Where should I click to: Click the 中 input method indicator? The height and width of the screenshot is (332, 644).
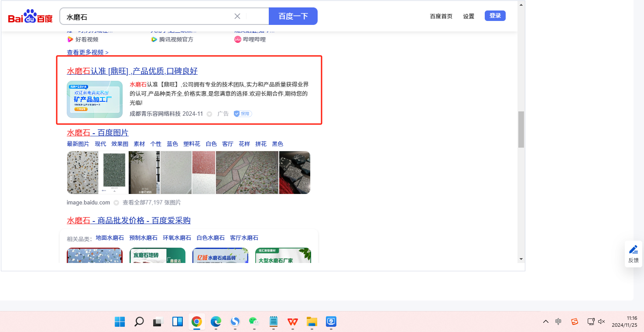tap(558, 322)
